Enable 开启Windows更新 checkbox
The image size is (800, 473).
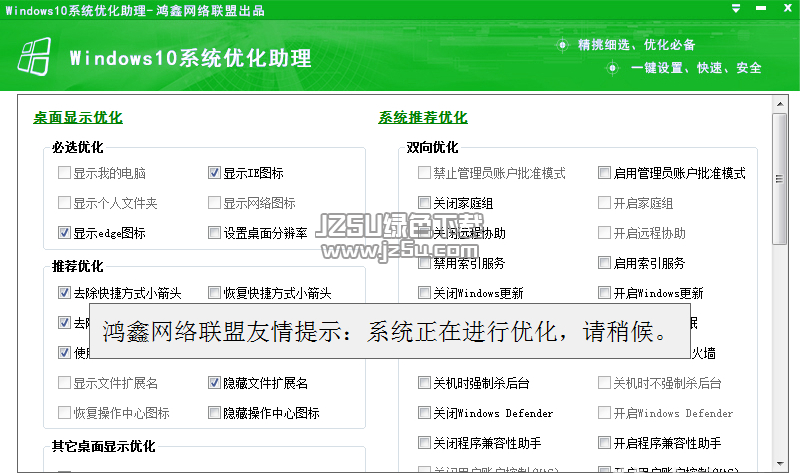tap(604, 292)
